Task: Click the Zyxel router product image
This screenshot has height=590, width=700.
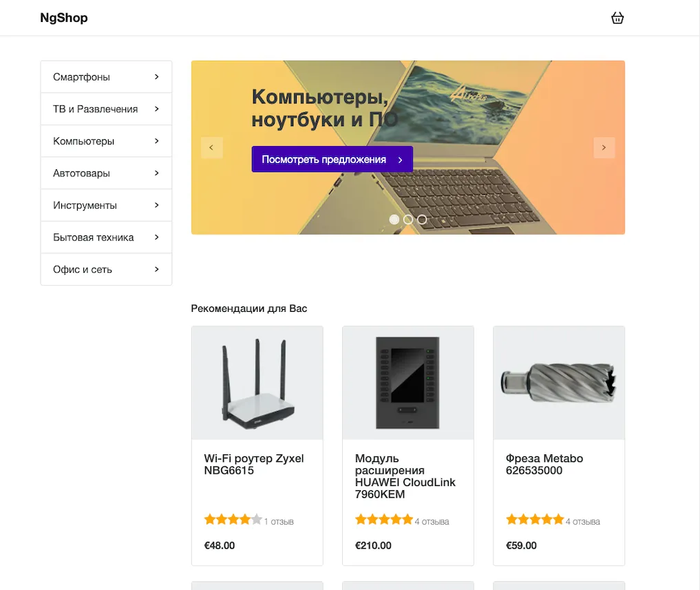Action: tap(257, 383)
